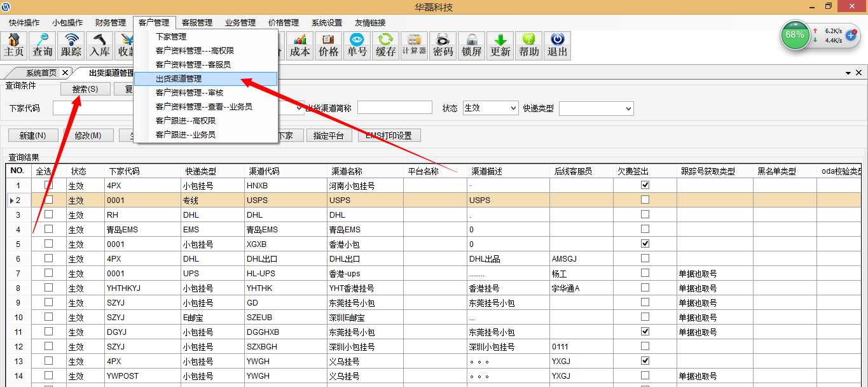Choose 下家管理 in the dropdown menu
The image size is (868, 387).
click(x=171, y=37)
